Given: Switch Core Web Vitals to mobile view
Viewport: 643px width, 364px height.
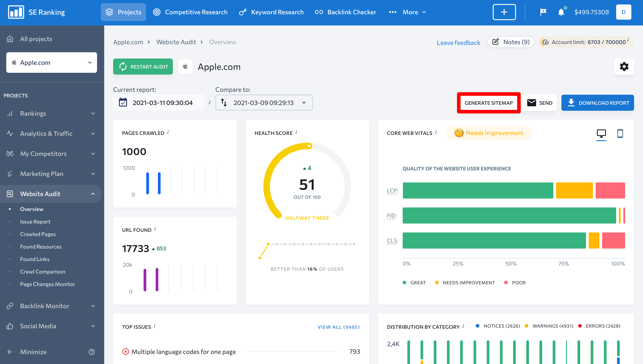Looking at the screenshot, I should point(620,134).
